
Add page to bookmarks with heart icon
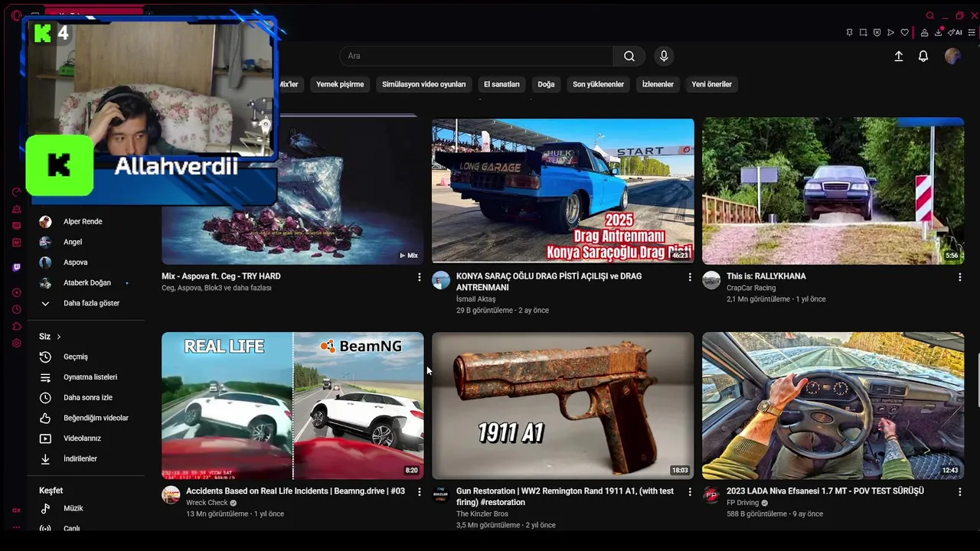pyautogui.click(x=904, y=32)
